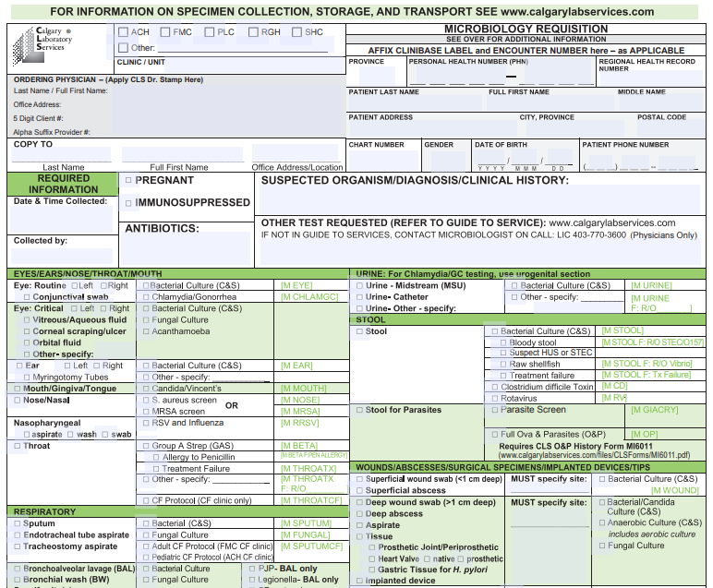Click the Date & Time Collected field
The width and height of the screenshot is (713, 588).
point(61,220)
